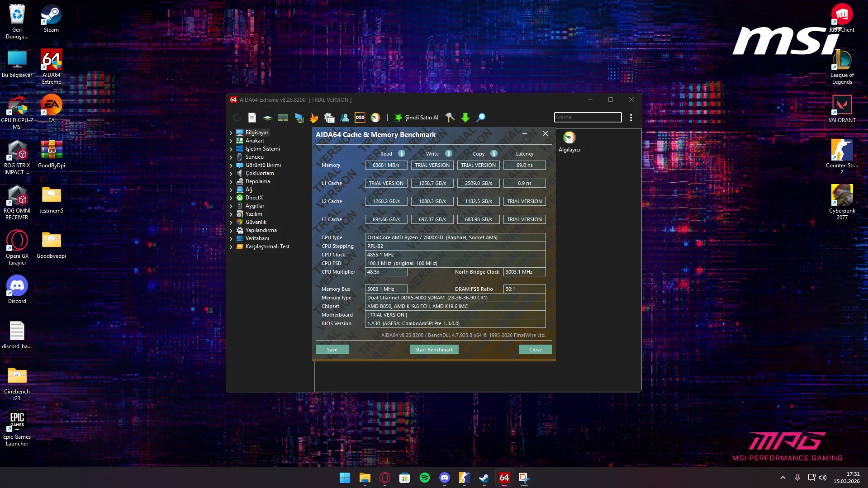This screenshot has width=868, height=488.
Task: Click the green download arrow icon
Action: pos(465,118)
